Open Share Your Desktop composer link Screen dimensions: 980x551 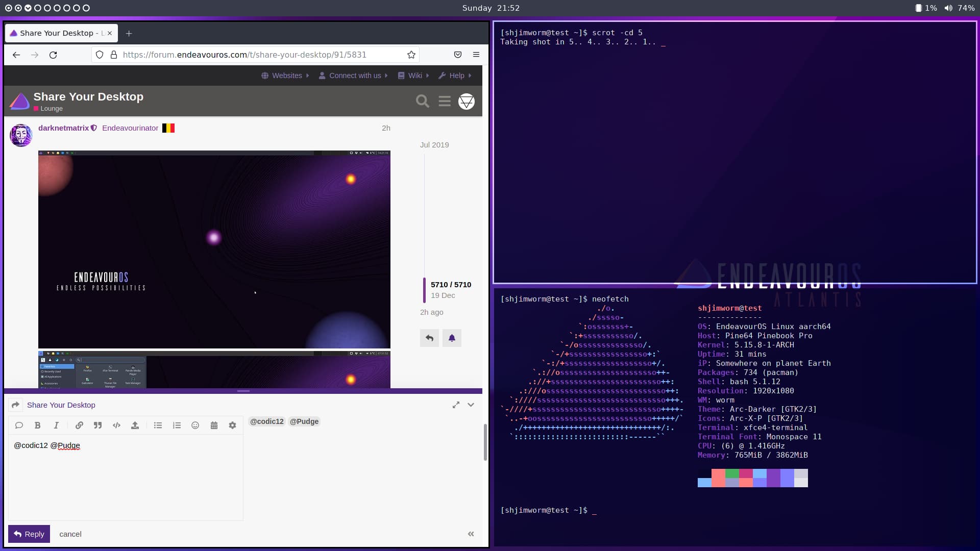click(61, 405)
